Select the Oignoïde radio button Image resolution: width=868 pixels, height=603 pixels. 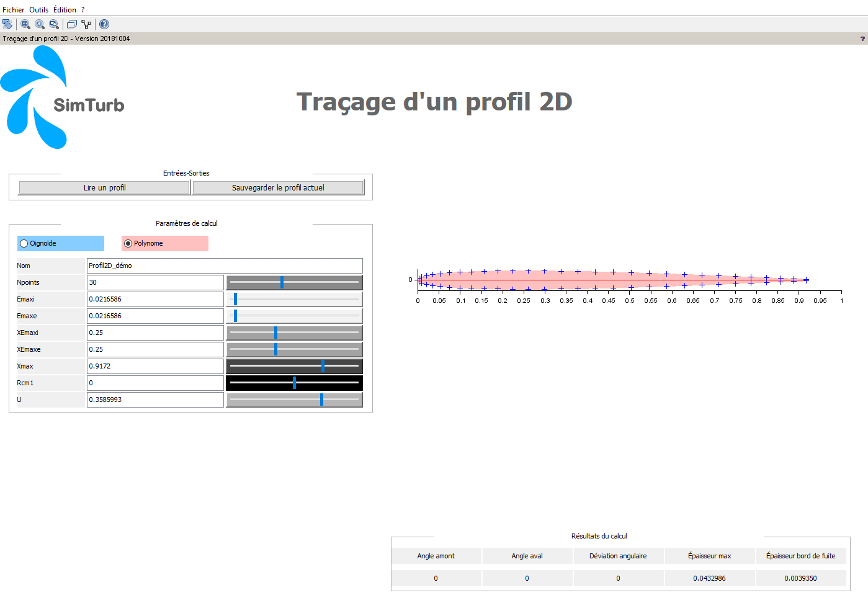point(24,244)
